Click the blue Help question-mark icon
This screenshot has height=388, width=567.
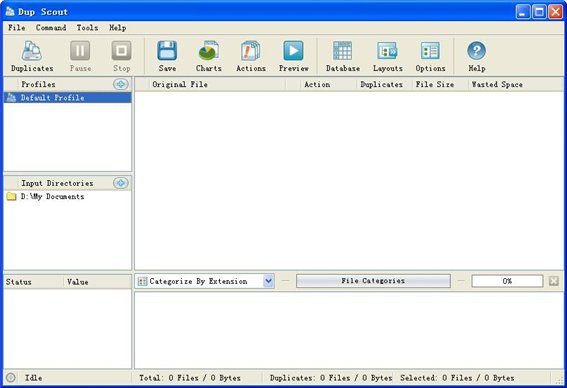coord(476,51)
